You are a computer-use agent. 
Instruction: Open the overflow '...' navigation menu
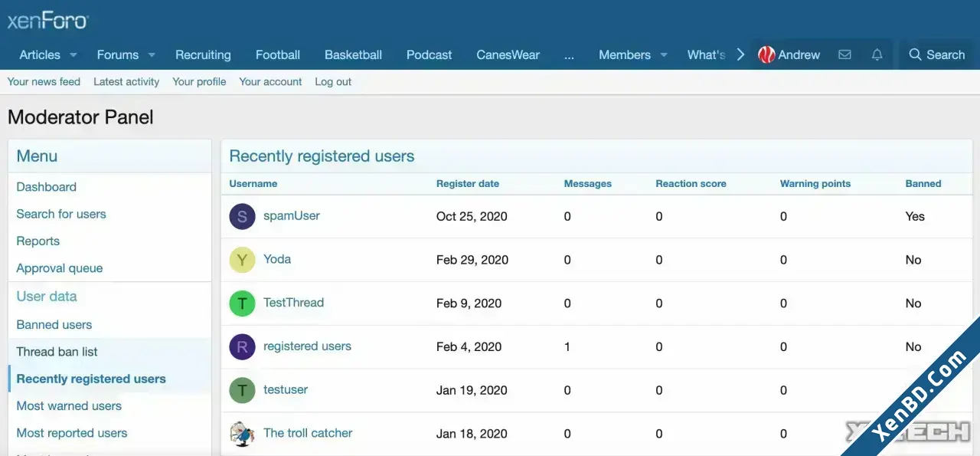569,55
